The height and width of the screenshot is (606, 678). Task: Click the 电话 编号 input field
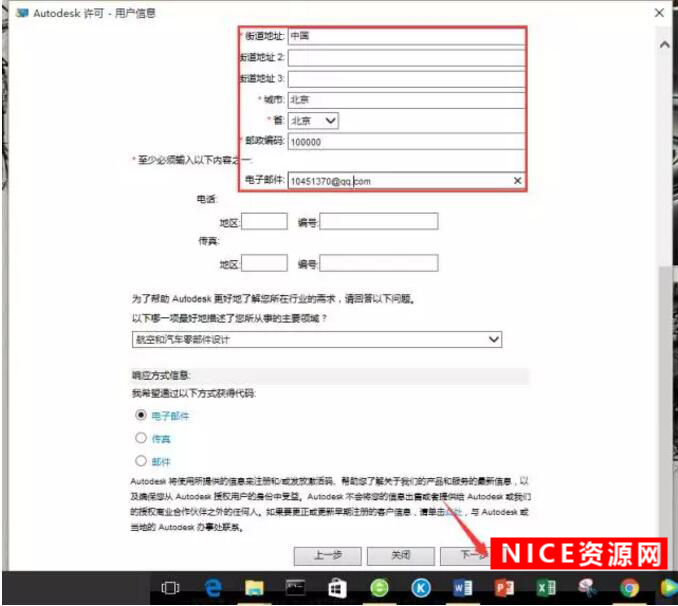coord(379,221)
